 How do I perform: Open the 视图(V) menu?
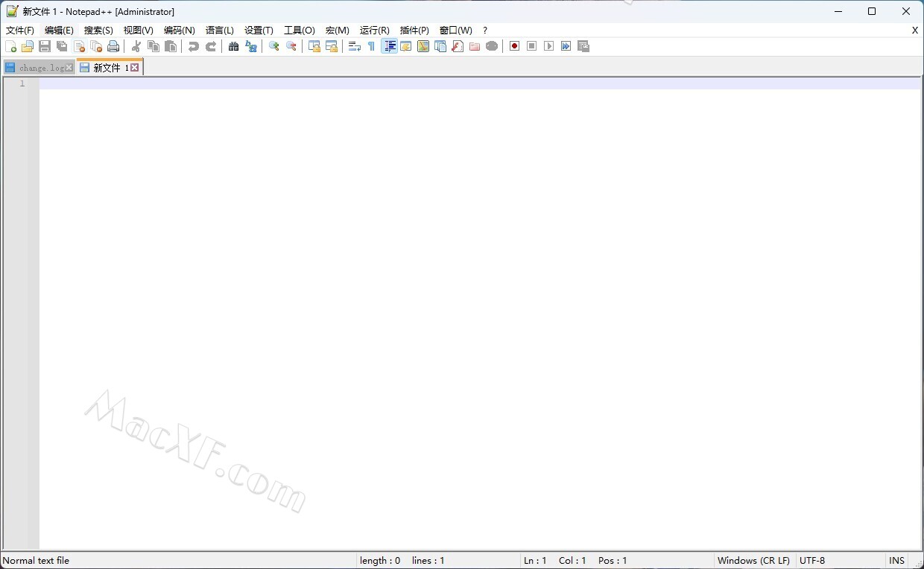click(x=139, y=31)
